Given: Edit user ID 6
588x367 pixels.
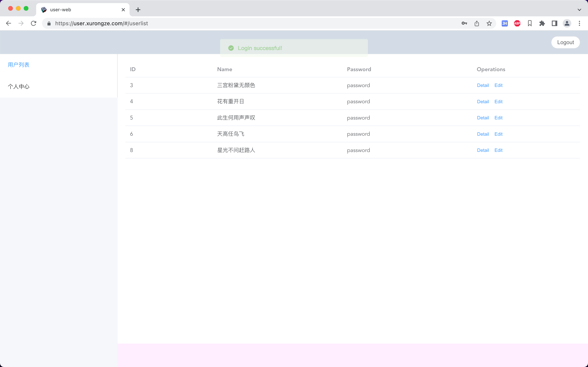Looking at the screenshot, I should [x=498, y=134].
